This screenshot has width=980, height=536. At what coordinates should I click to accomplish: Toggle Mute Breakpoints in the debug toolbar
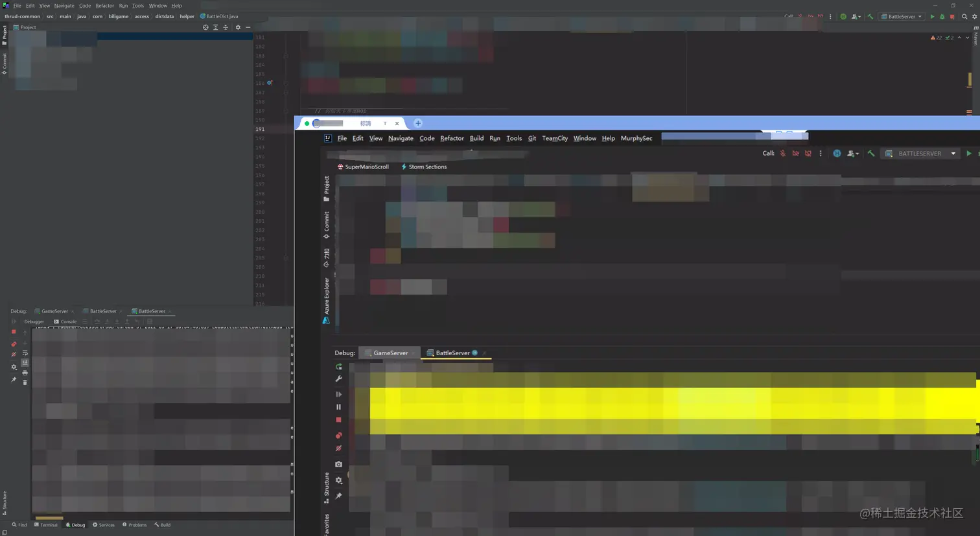pyautogui.click(x=338, y=448)
